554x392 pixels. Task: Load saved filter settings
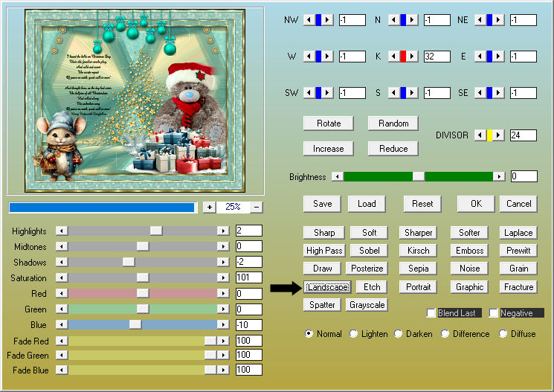[367, 204]
